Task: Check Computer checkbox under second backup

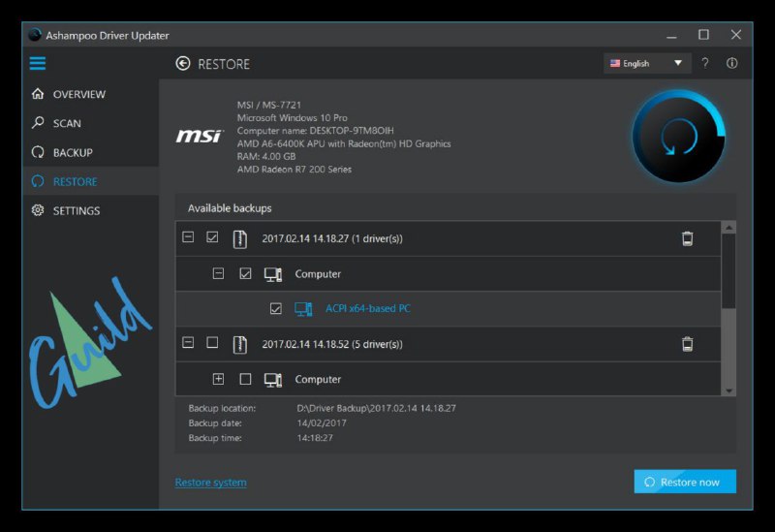Action: click(245, 379)
